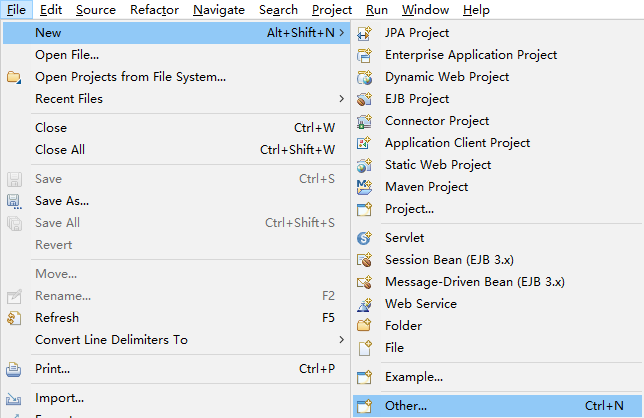644x418 pixels.
Task: Select Import... in the File menu
Action: tap(59, 398)
